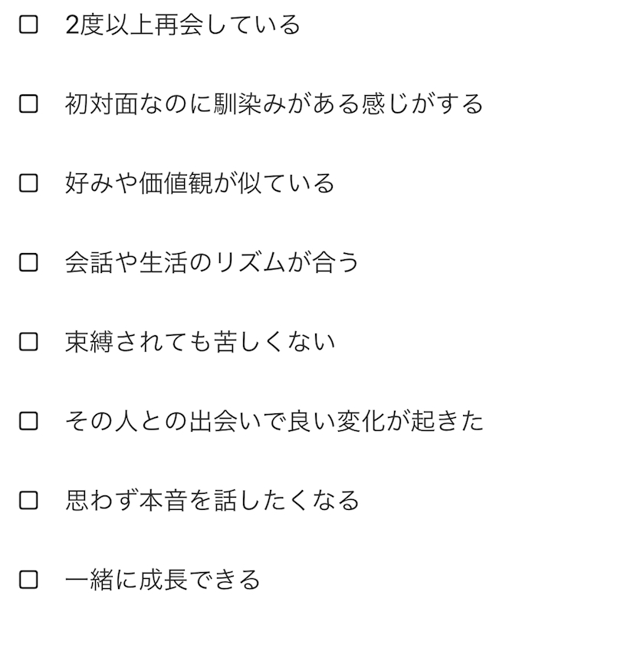This screenshot has width=644, height=661.
Task: Check the box for 2度以上再会している
Action: [x=28, y=25]
